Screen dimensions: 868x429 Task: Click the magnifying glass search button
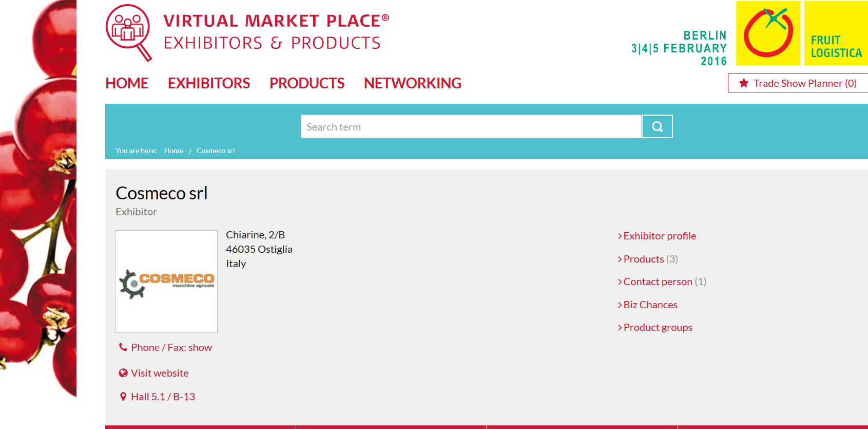point(657,126)
